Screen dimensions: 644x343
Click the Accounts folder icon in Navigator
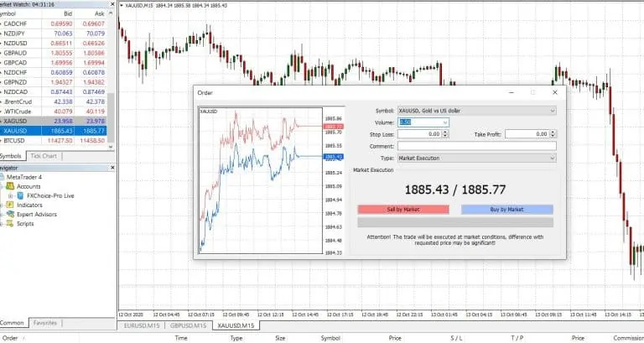10,186
